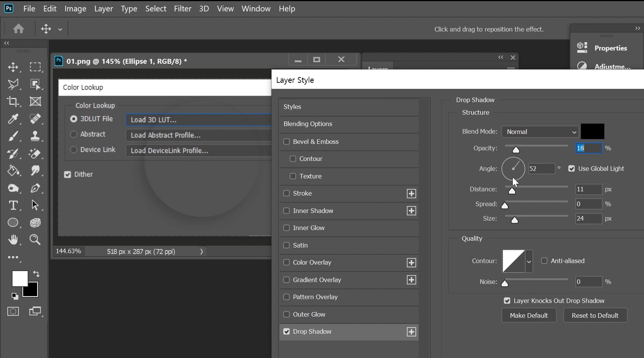Go to the Home screen
The image size is (644, 358).
(19, 29)
